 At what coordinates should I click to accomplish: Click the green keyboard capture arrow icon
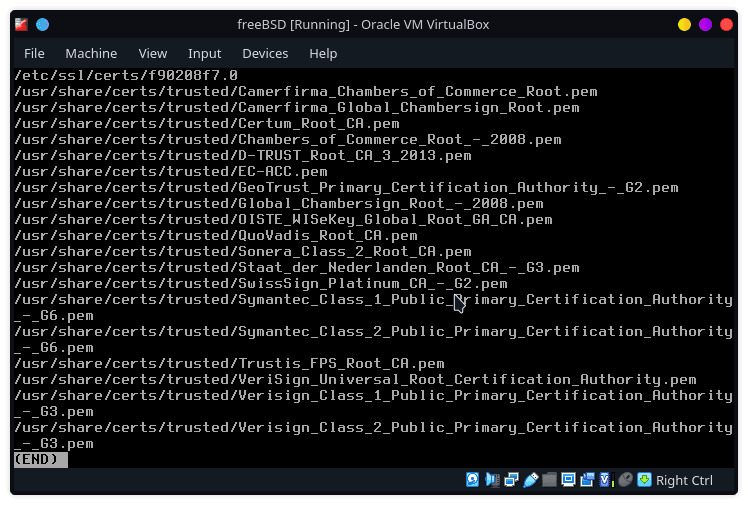[x=644, y=480]
